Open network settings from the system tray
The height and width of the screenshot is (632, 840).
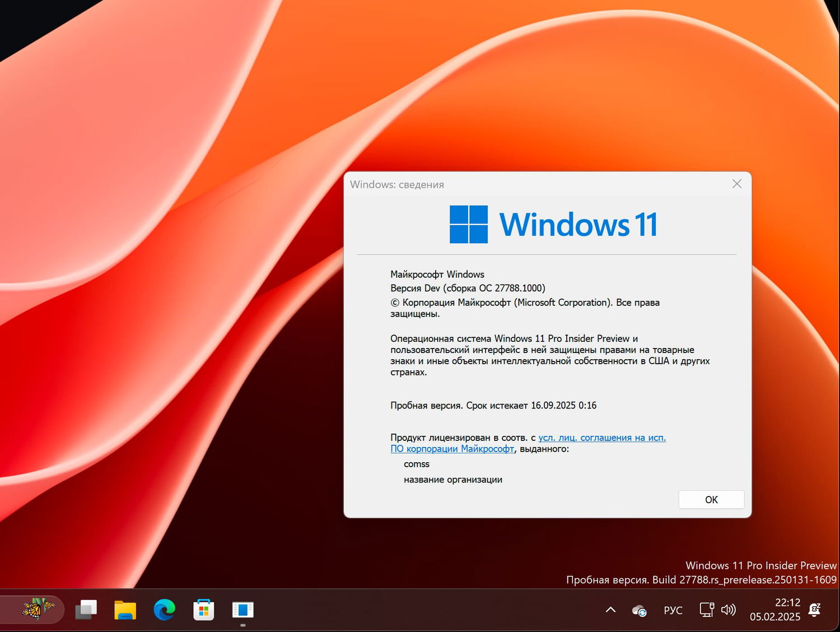tap(706, 610)
